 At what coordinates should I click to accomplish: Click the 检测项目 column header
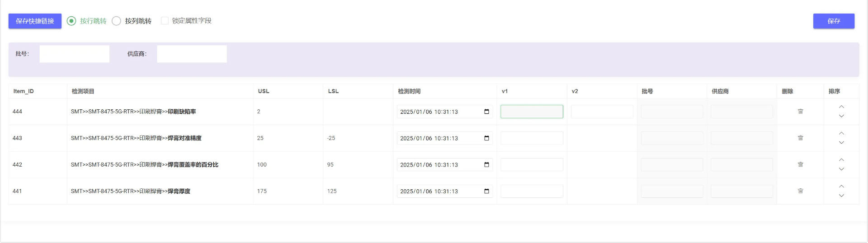(x=83, y=91)
